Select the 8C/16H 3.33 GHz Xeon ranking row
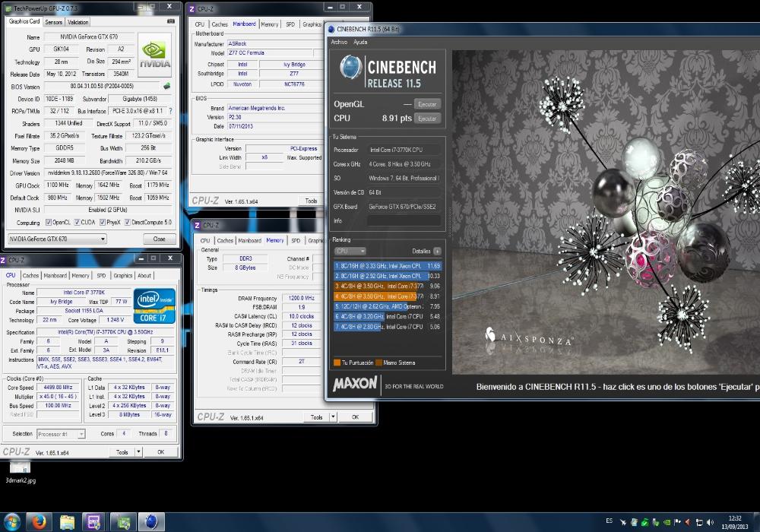 pos(388,266)
